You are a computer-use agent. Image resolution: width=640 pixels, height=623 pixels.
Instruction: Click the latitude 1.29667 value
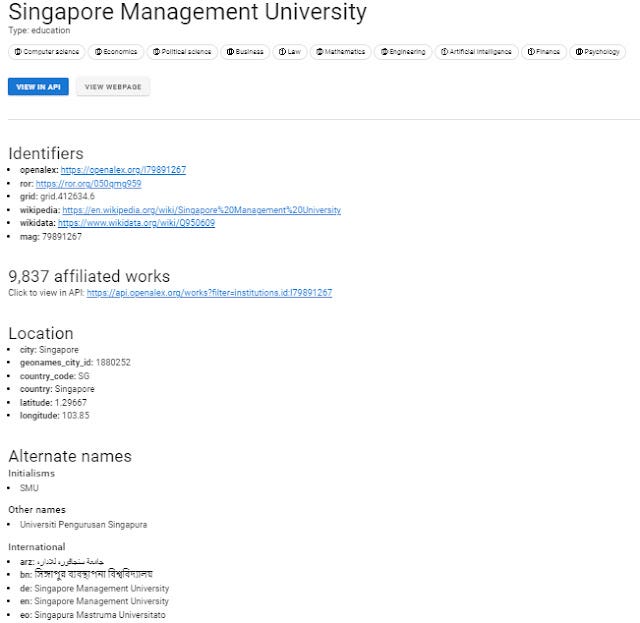pos(70,403)
